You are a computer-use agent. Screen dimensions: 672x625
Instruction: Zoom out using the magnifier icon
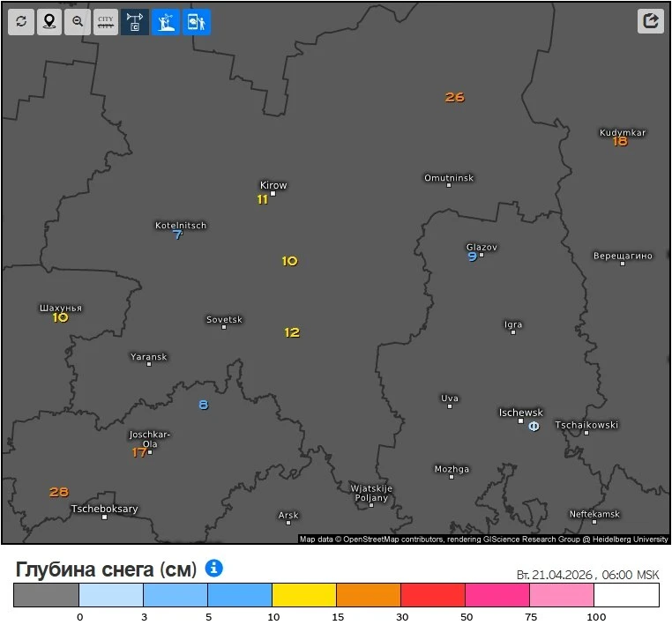(x=78, y=21)
